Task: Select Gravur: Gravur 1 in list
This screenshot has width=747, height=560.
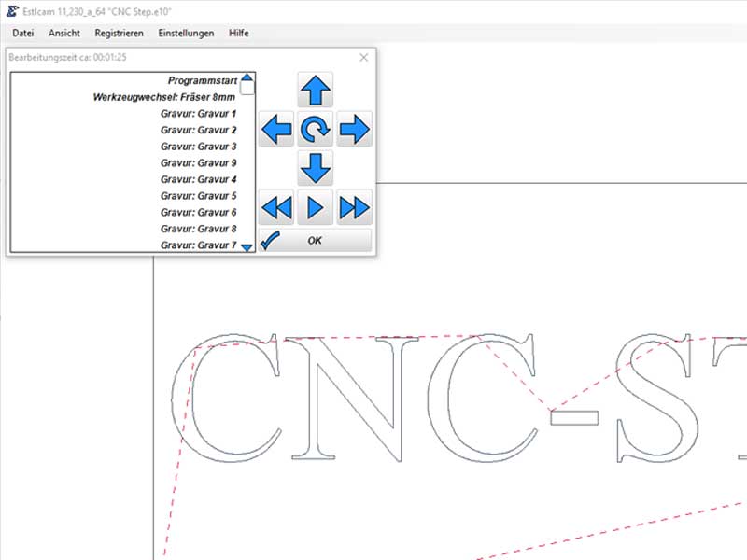Action: [125, 114]
